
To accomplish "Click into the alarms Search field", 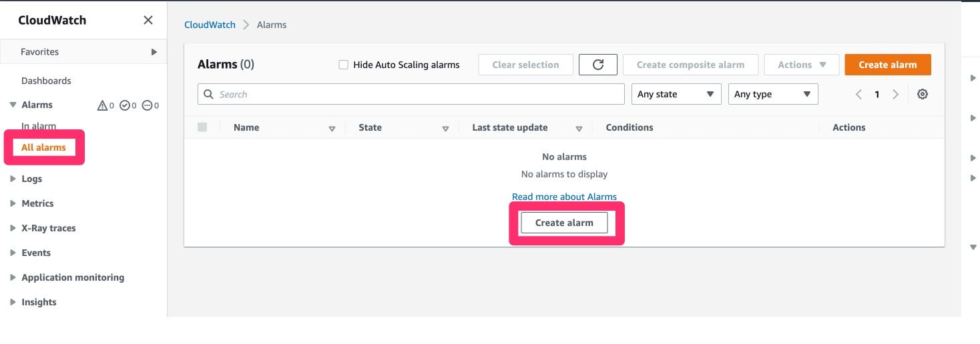I will pos(411,94).
